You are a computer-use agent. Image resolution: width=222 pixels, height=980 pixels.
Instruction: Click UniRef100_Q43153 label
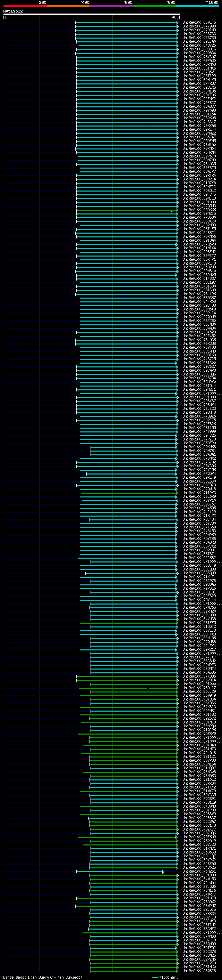[x=199, y=531]
